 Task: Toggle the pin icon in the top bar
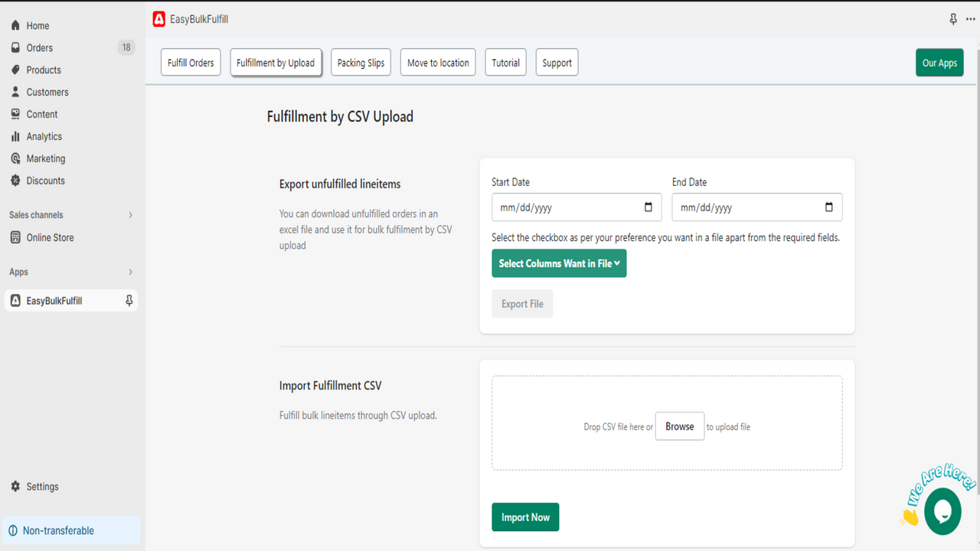(x=952, y=18)
